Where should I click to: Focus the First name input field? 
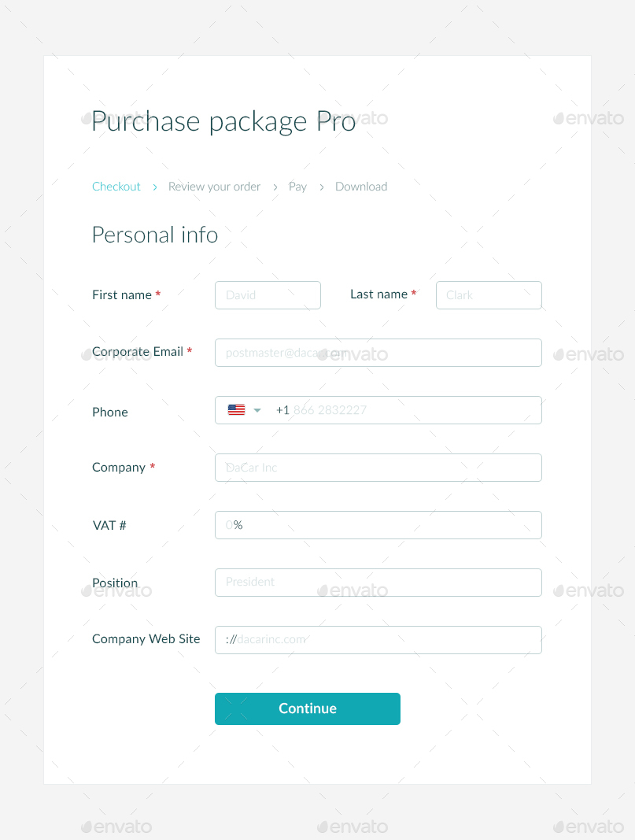coord(268,295)
